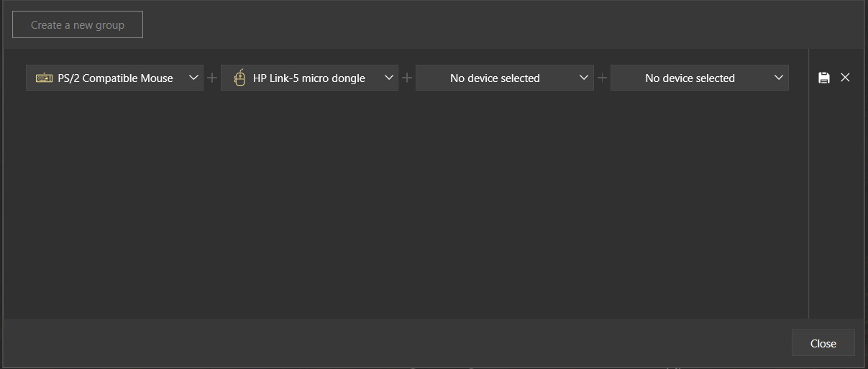
Task: Open the last No device selected dropdown
Action: pos(700,78)
